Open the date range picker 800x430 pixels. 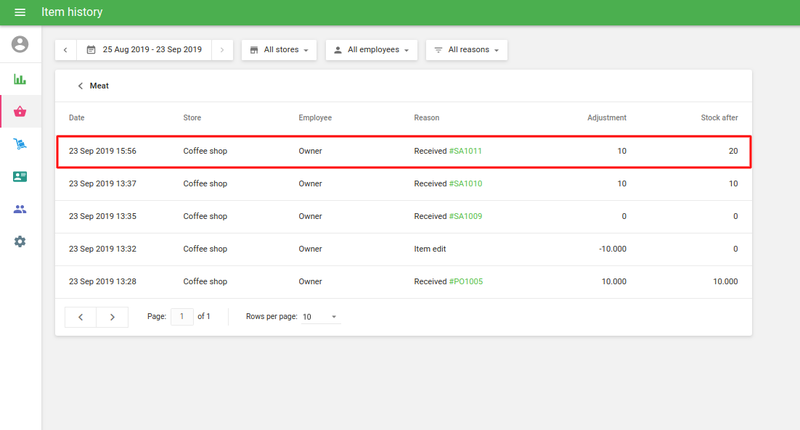click(x=144, y=49)
